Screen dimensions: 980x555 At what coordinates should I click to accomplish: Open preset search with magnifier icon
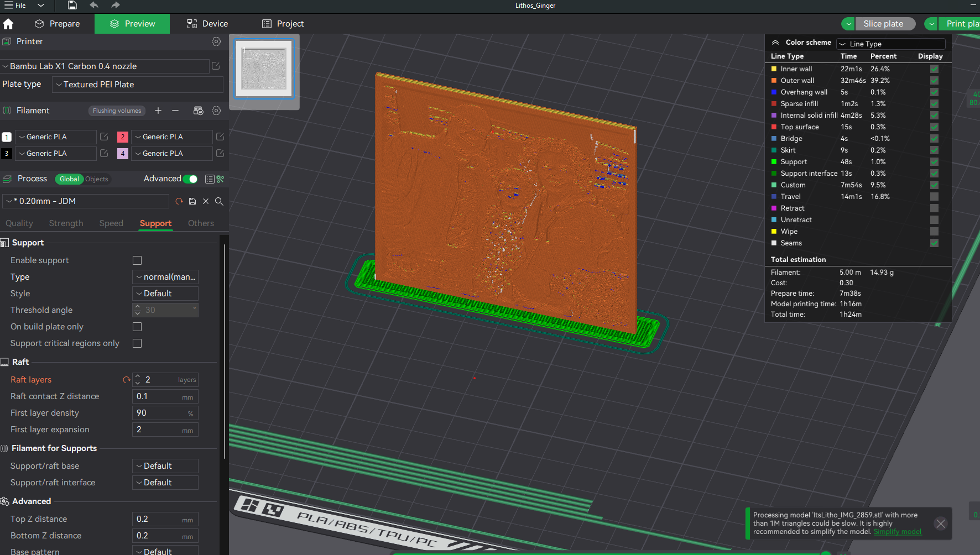pos(219,201)
